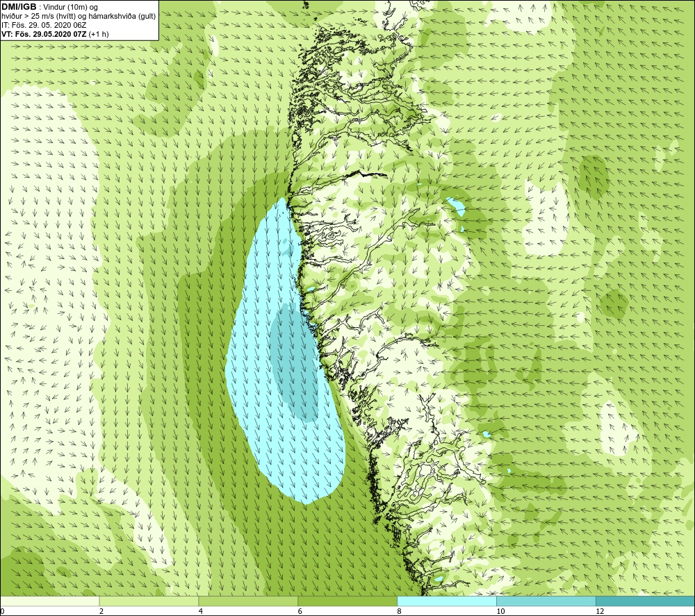Click the 'VT: Fös. 29.05.2020 07Z' line
The width and height of the screenshot is (695, 616).
55,34
